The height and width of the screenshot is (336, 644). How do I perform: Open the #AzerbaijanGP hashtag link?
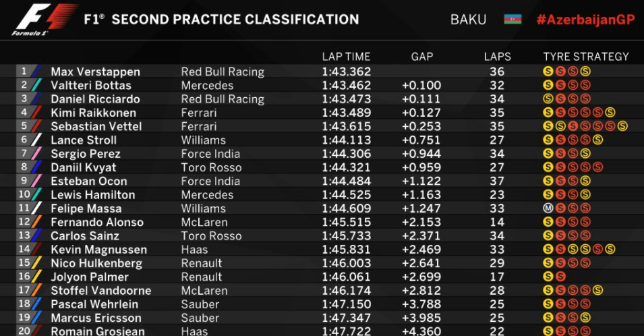tap(586, 20)
